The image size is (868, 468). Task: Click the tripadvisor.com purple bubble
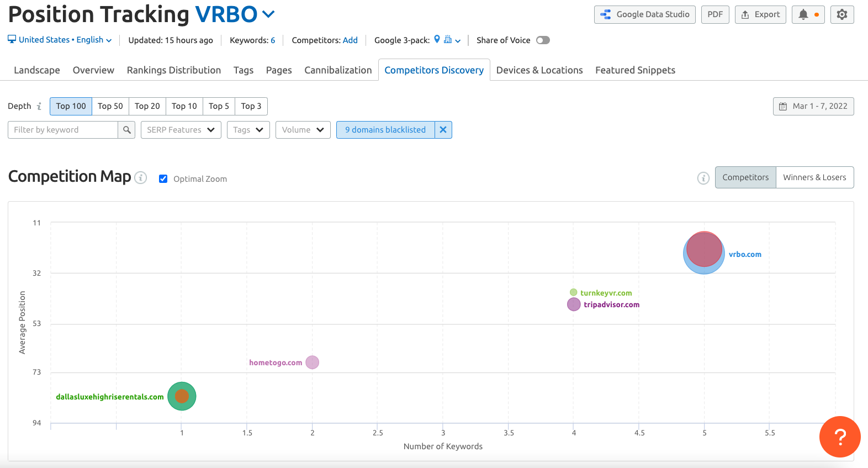(x=574, y=304)
